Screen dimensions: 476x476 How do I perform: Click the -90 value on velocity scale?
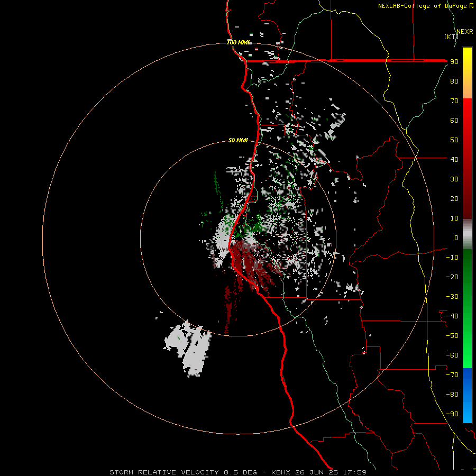452,414
